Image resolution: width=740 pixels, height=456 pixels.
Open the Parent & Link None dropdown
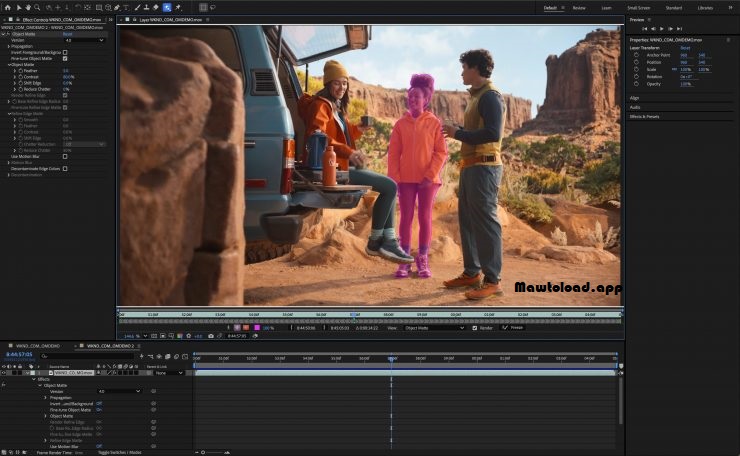click(169, 373)
